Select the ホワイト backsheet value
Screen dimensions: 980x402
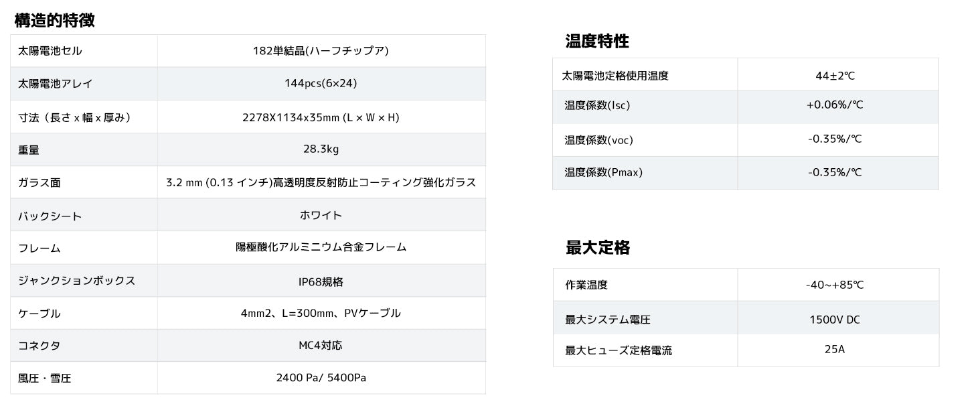click(x=321, y=215)
